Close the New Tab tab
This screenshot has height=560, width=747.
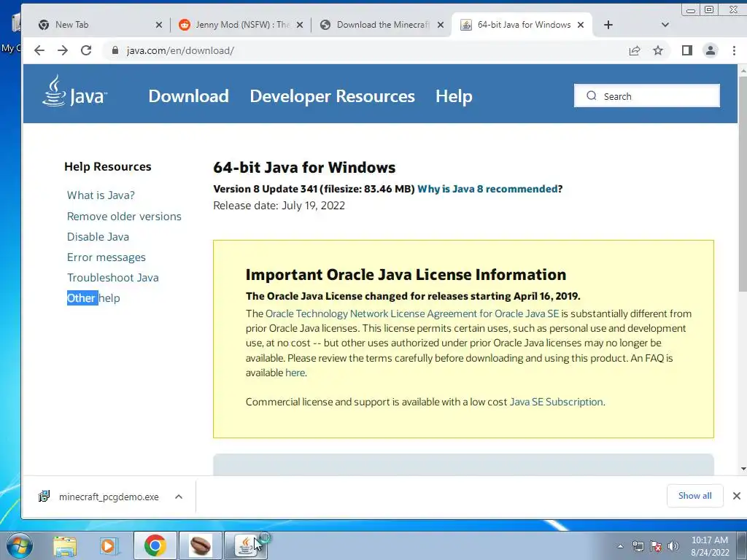(x=158, y=25)
